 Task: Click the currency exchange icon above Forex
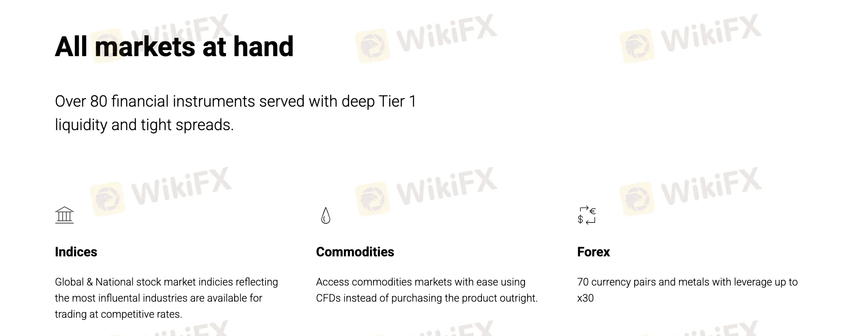[x=586, y=215]
